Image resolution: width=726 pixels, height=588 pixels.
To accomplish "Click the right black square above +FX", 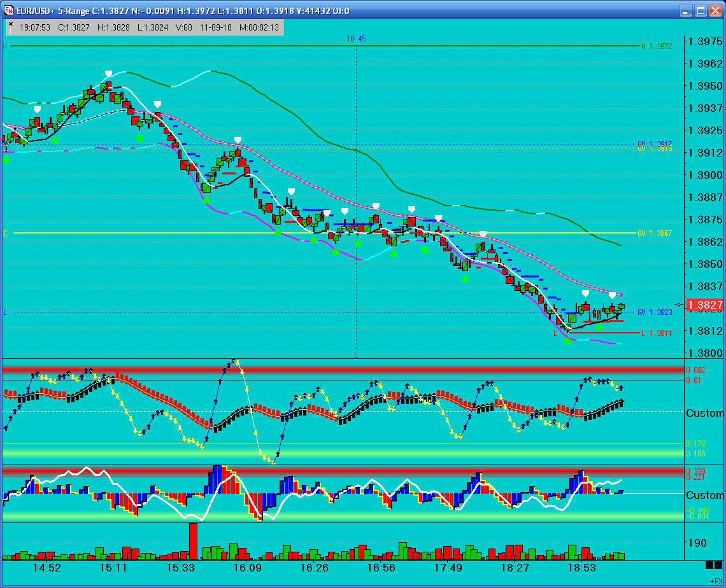I will [718, 565].
